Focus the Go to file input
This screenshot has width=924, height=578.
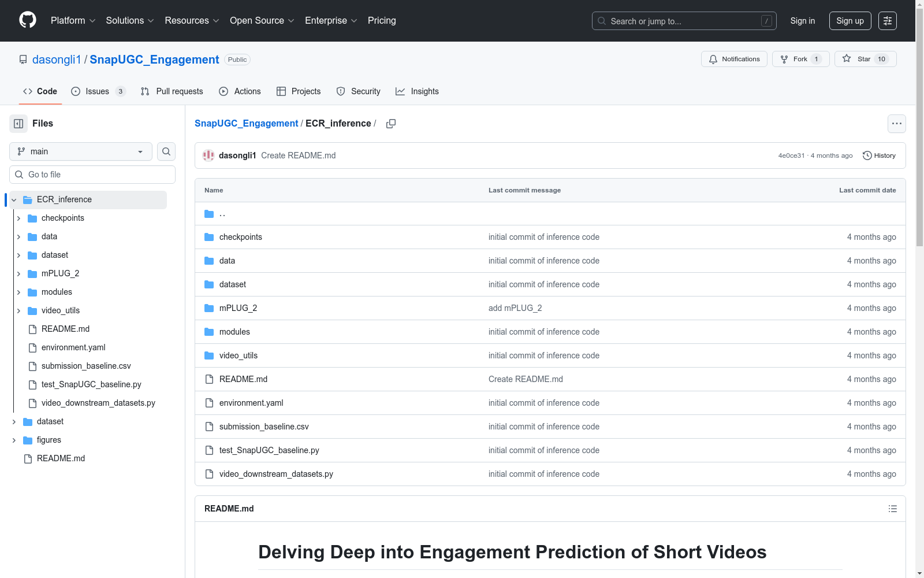point(92,175)
